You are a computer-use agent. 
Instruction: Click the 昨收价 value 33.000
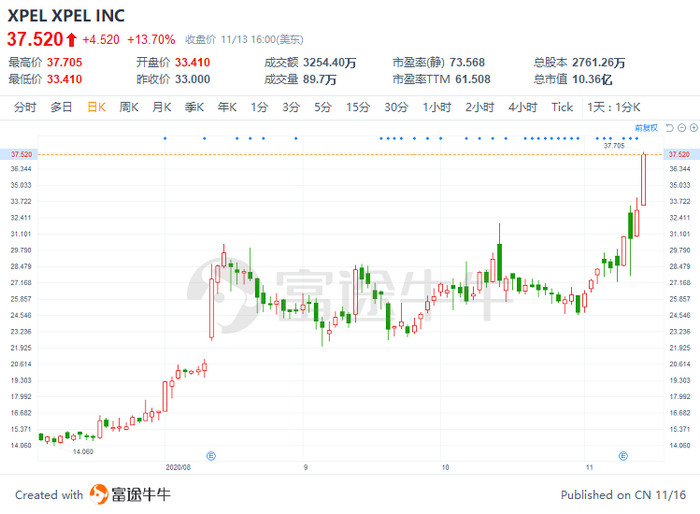tap(192, 79)
